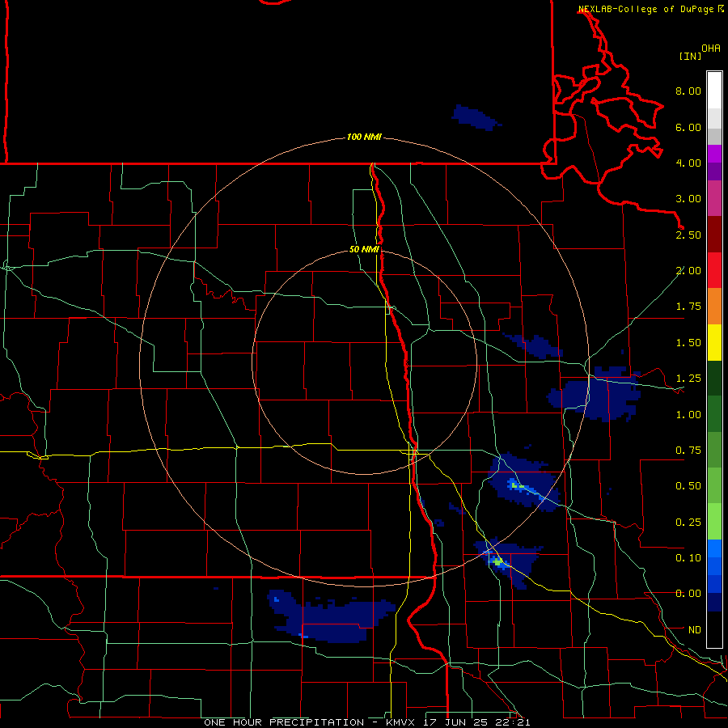Image resolution: width=728 pixels, height=728 pixels.
Task: Select the 3.00 legend value
Action: [x=688, y=199]
